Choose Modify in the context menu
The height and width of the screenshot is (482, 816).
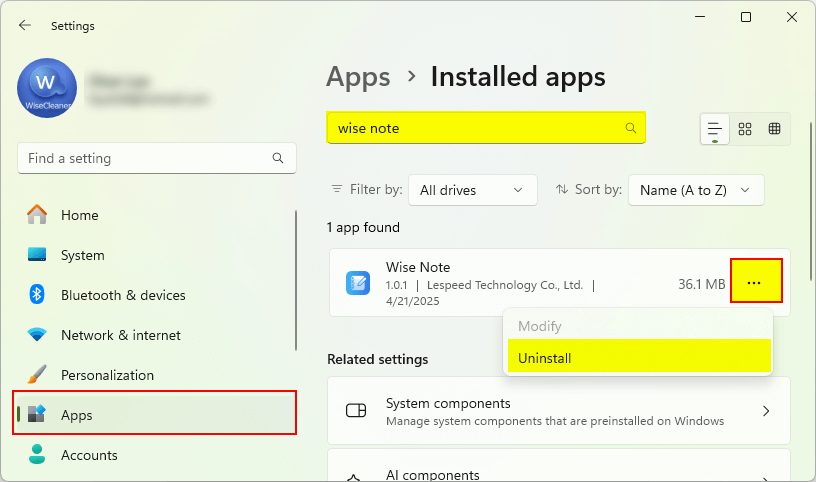coord(638,326)
